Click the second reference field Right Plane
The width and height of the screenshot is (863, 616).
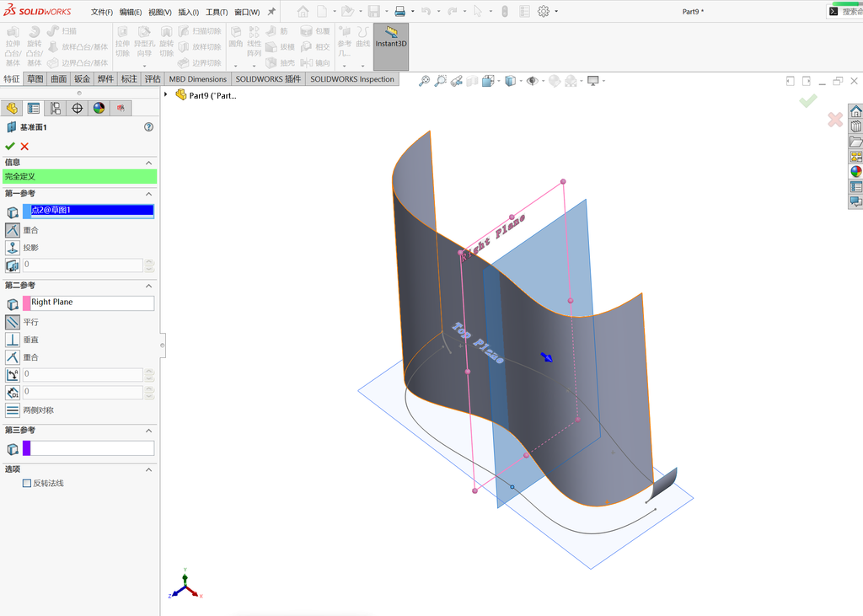tap(88, 303)
